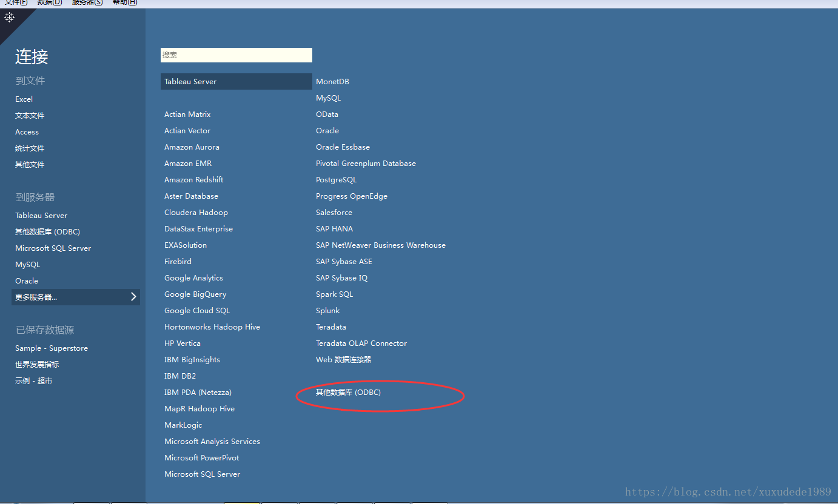Open saved data source 示例 - 超市
Screen dimensions: 838x504
[x=33, y=381]
